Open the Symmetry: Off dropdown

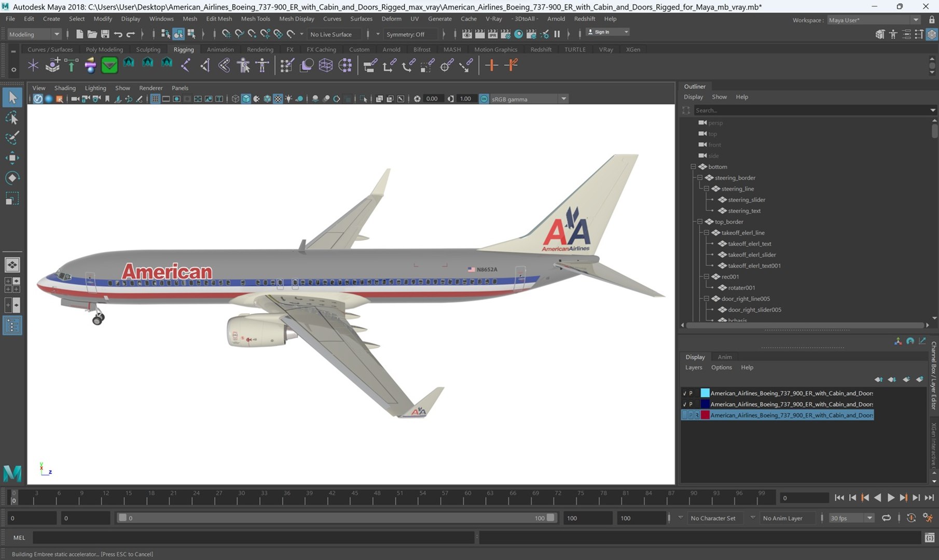click(410, 34)
